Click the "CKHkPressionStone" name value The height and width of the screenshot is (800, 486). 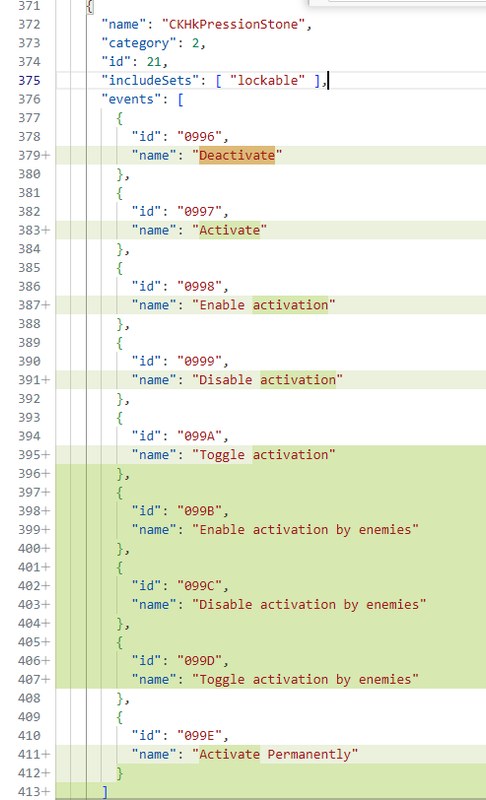click(x=233, y=24)
